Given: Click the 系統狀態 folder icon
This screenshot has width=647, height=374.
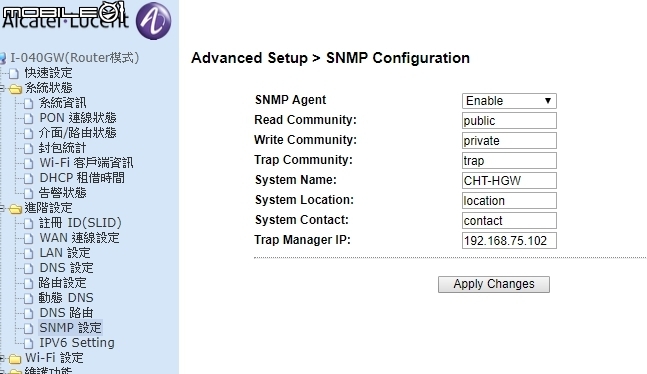Looking at the screenshot, I should pyautogui.click(x=15, y=89).
